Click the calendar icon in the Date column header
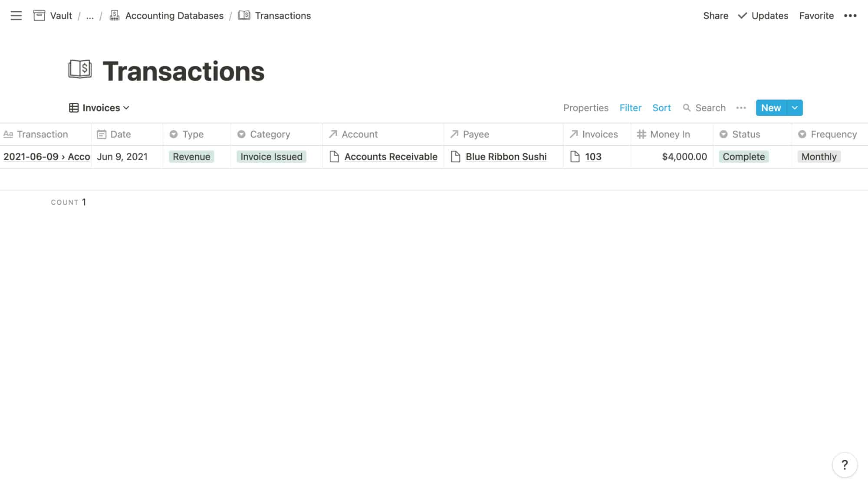Viewport: 868px width, 488px height. 102,134
